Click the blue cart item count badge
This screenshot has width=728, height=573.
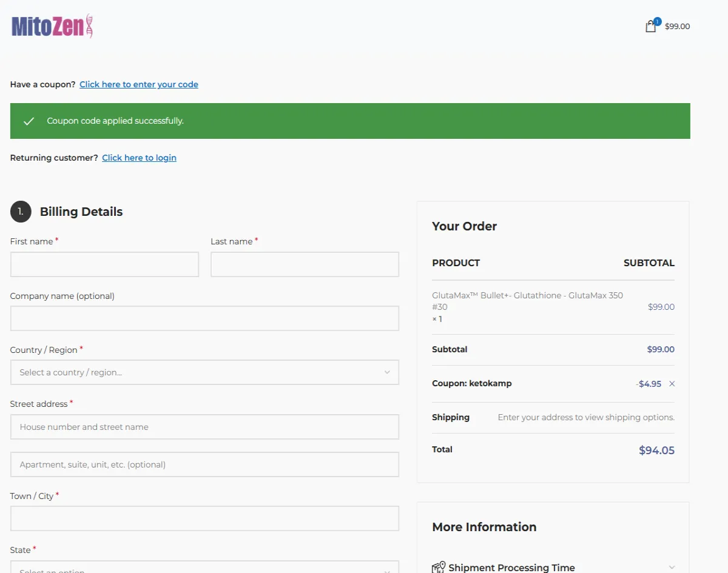click(657, 21)
